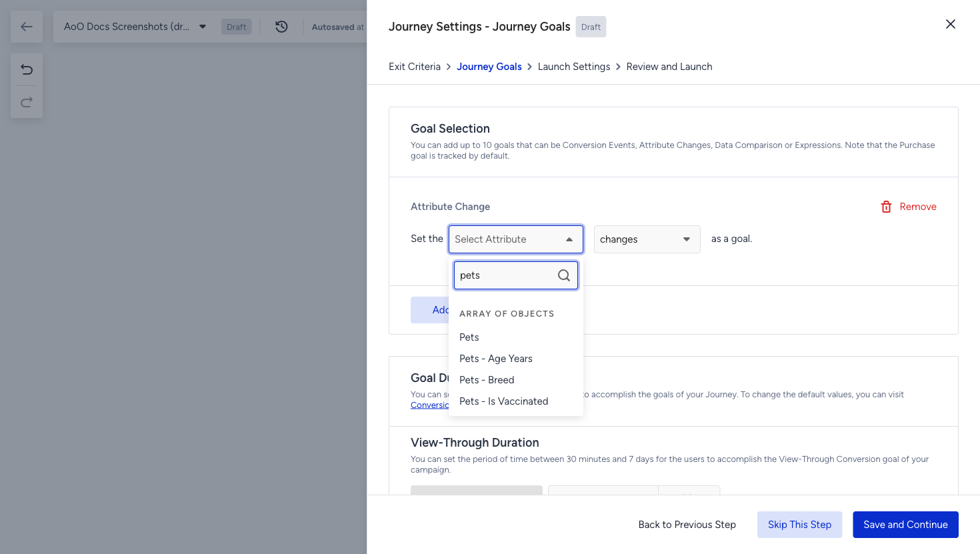Go to Launch Settings step

(574, 67)
